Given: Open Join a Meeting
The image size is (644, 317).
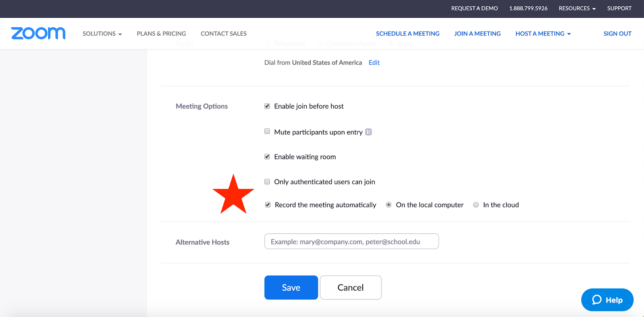Looking at the screenshot, I should [477, 34].
